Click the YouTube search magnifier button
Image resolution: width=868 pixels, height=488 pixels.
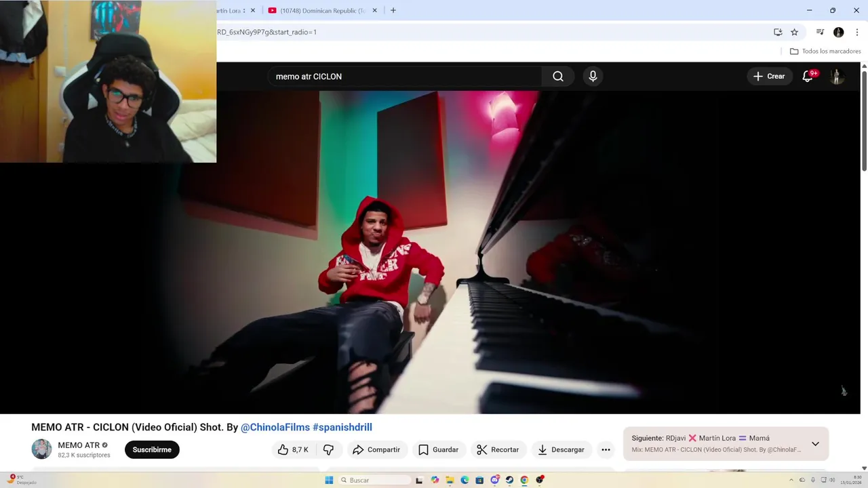click(x=557, y=77)
